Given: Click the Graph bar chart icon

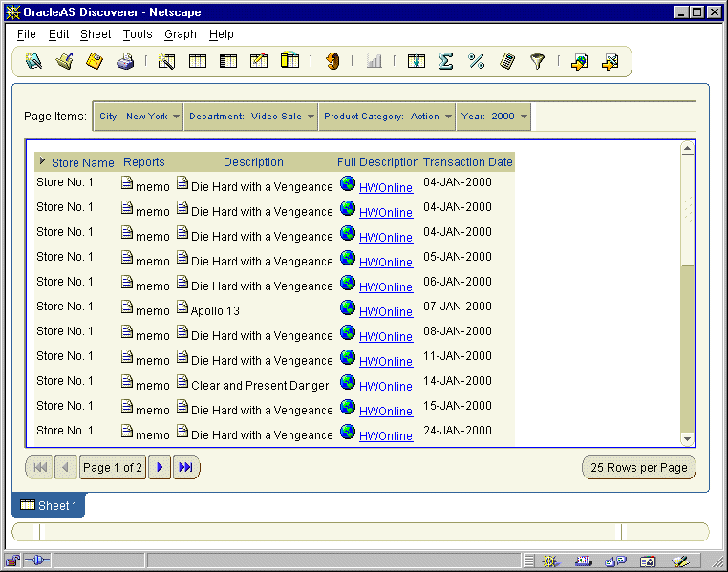Looking at the screenshot, I should [x=374, y=61].
